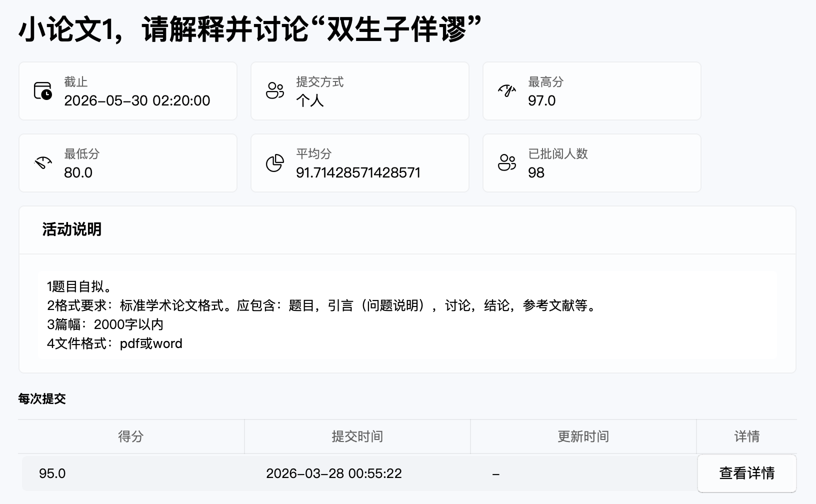The image size is (816, 504).
Task: Click the deadline calendar-clock icon
Action: click(43, 91)
